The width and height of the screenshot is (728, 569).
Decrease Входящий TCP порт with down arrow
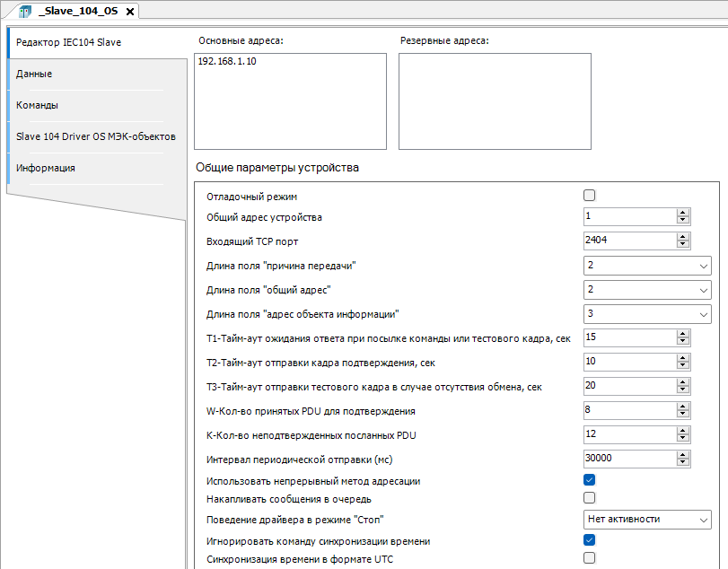[x=683, y=244]
